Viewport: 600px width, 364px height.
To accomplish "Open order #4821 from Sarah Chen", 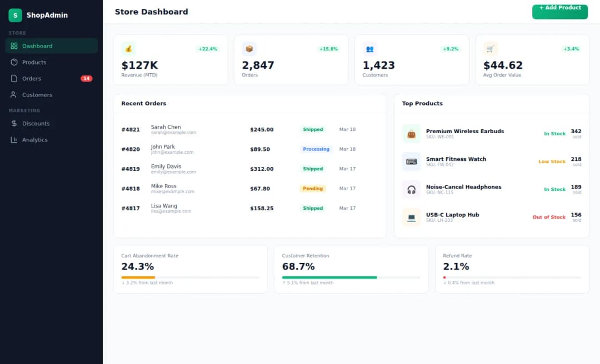I will click(131, 130).
